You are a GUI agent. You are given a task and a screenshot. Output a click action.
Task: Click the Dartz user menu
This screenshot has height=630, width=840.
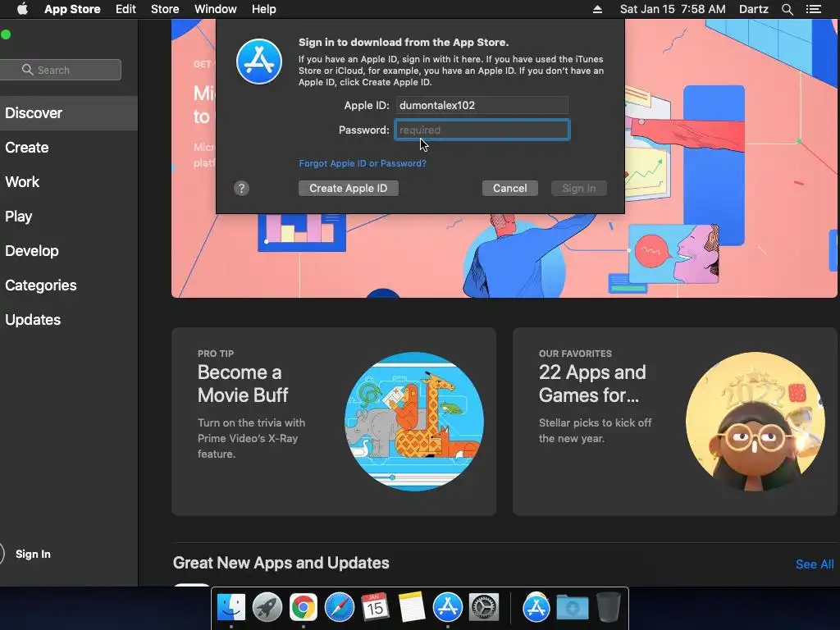coord(754,9)
